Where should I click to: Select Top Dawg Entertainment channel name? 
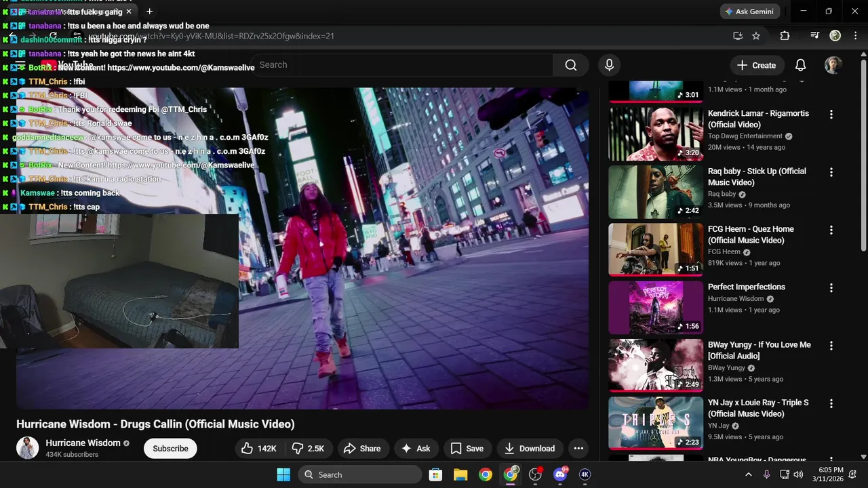pyautogui.click(x=745, y=136)
